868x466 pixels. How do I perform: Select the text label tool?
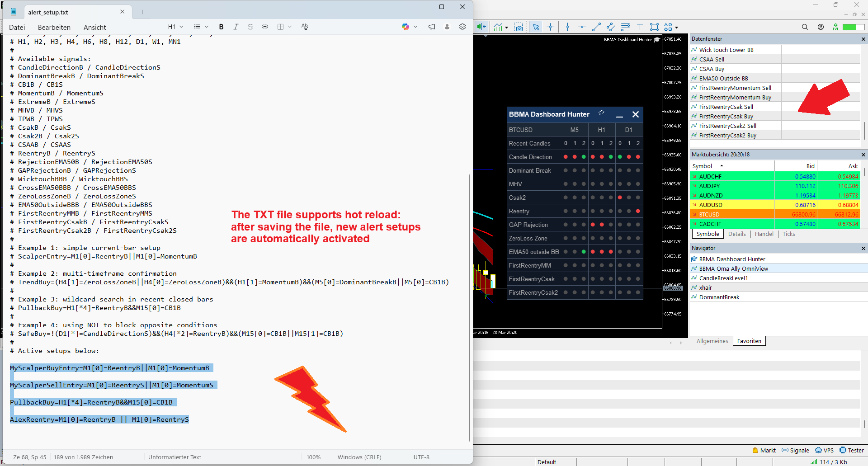[x=640, y=27]
